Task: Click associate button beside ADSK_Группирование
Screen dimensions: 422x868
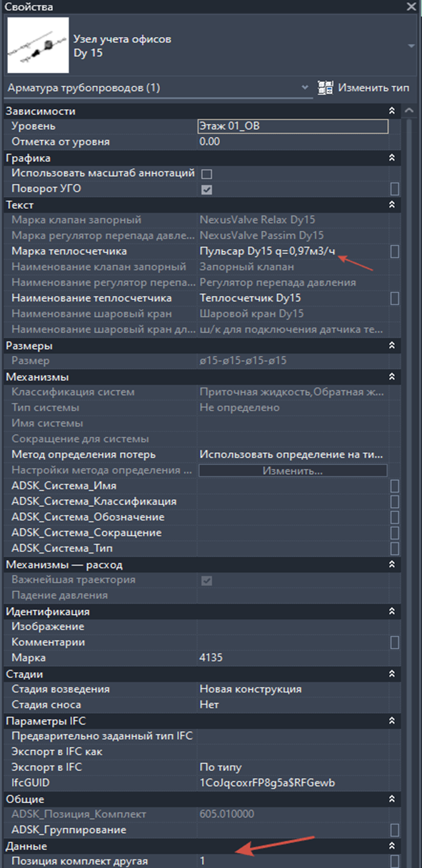Action: coord(394,830)
